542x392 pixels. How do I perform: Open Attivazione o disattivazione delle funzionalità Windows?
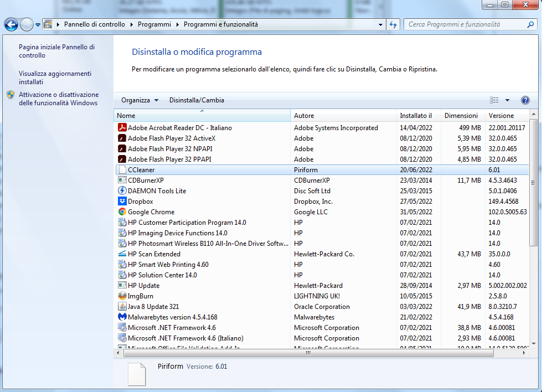click(59, 99)
